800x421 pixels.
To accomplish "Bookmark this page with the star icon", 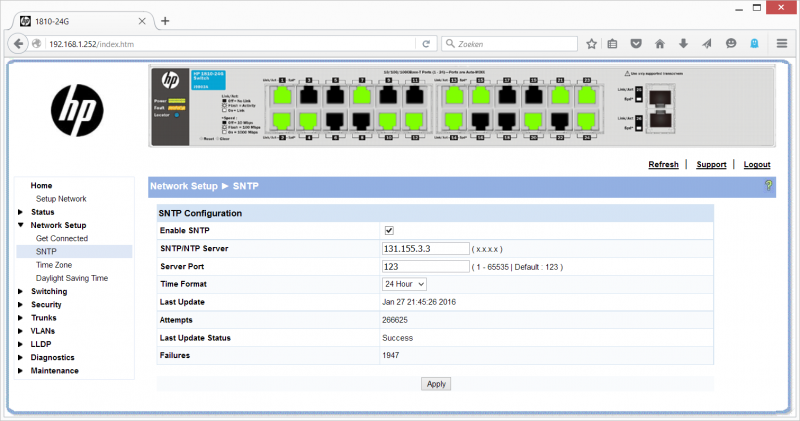I will click(592, 44).
